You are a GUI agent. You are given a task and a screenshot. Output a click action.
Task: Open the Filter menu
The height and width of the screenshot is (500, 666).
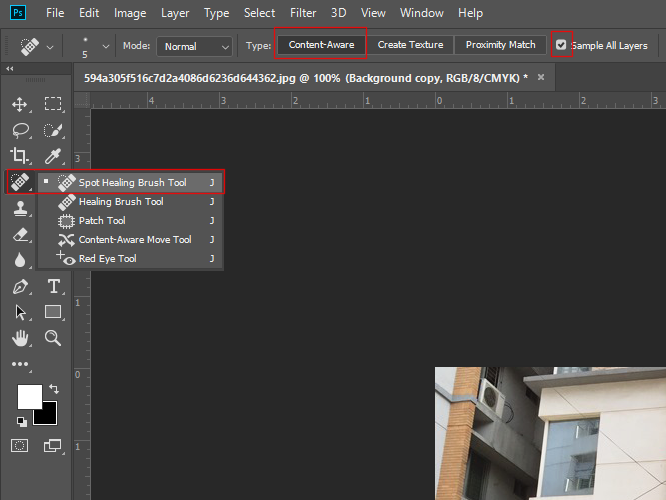[303, 13]
